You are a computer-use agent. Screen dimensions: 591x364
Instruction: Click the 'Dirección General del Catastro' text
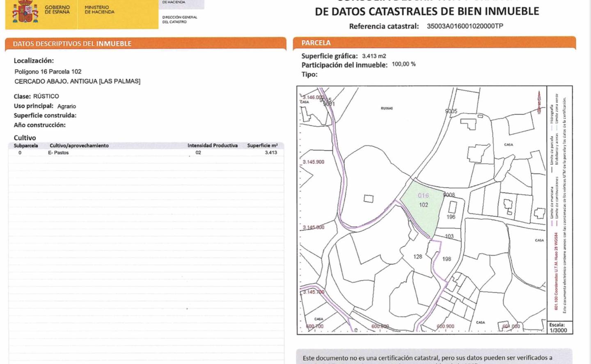(x=179, y=19)
